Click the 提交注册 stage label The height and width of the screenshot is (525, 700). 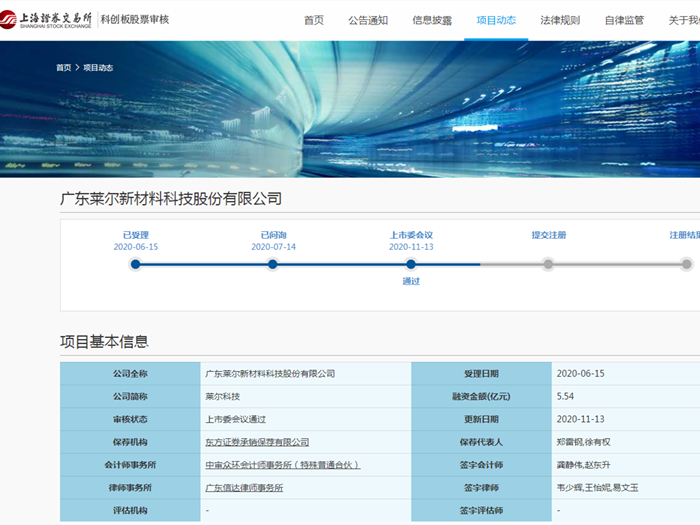pos(549,235)
